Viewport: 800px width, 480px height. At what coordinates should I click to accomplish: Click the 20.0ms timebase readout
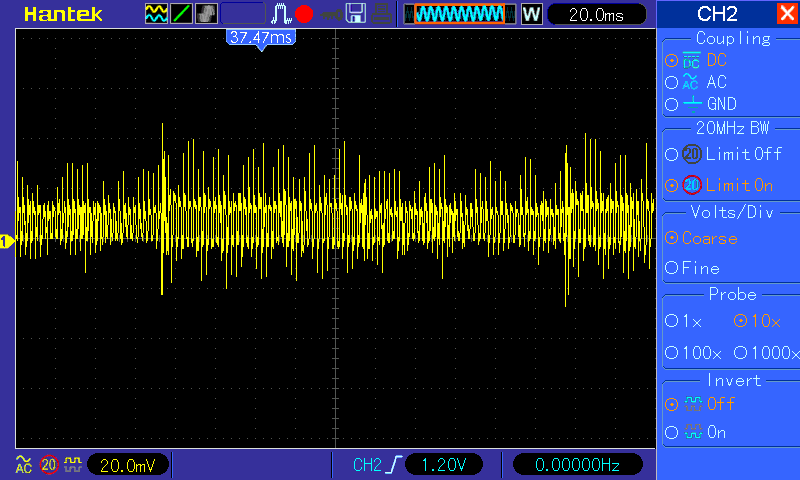(596, 15)
